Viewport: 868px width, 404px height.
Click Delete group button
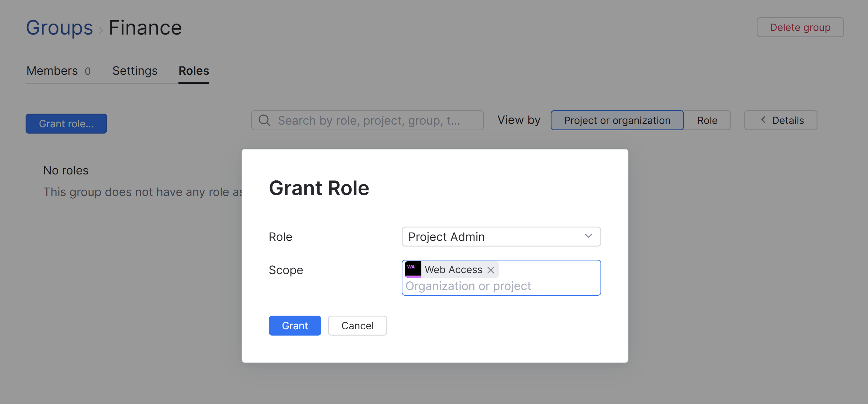click(x=800, y=27)
